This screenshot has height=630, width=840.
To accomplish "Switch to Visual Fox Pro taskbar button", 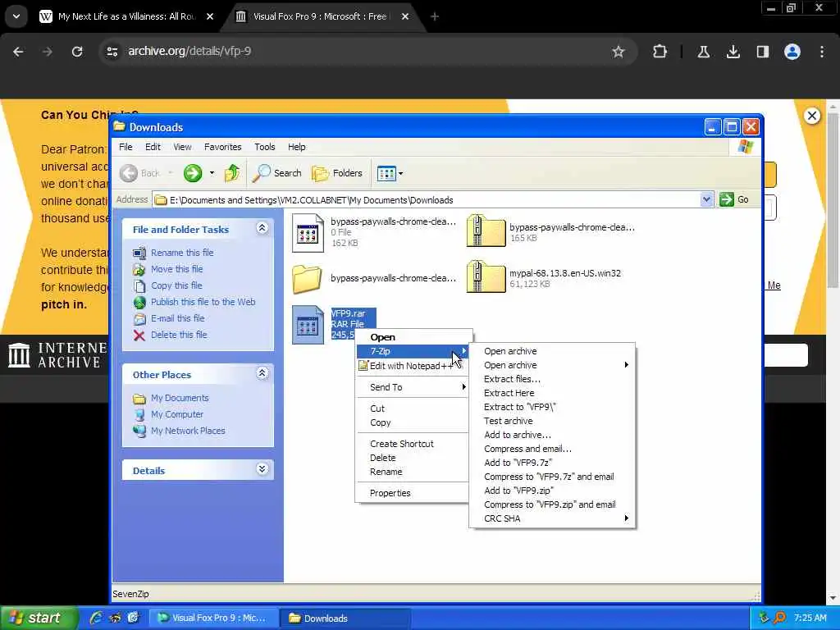I will click(x=214, y=619).
